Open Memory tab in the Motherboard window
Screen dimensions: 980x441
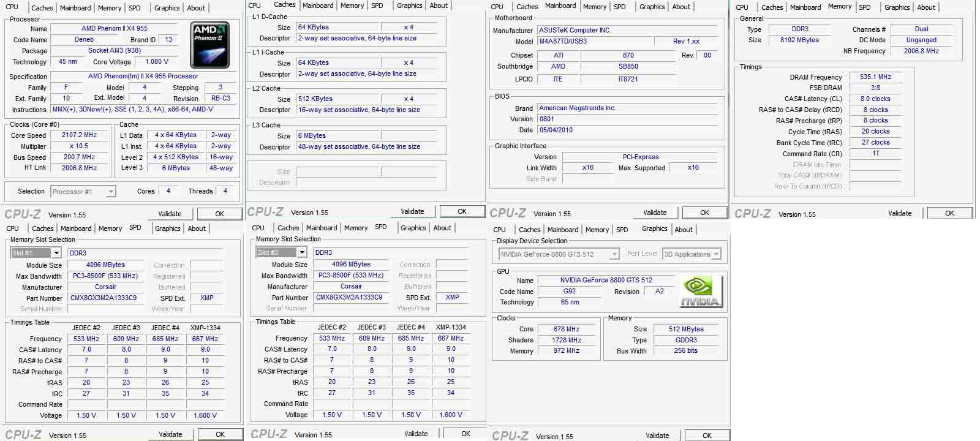pos(595,7)
